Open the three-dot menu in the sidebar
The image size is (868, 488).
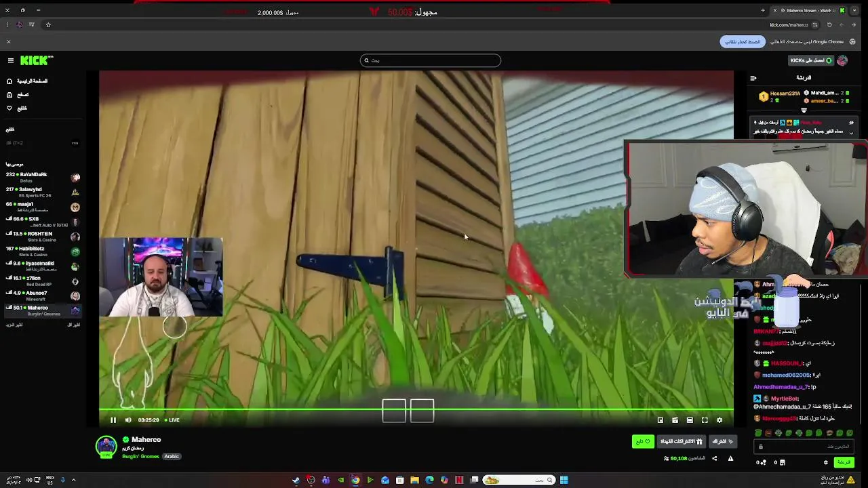point(75,143)
